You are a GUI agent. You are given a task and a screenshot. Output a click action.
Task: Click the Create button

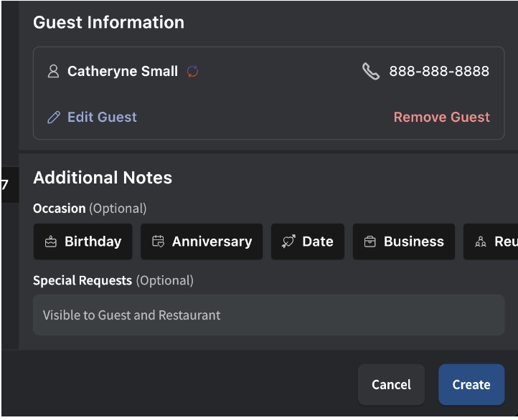tap(471, 385)
